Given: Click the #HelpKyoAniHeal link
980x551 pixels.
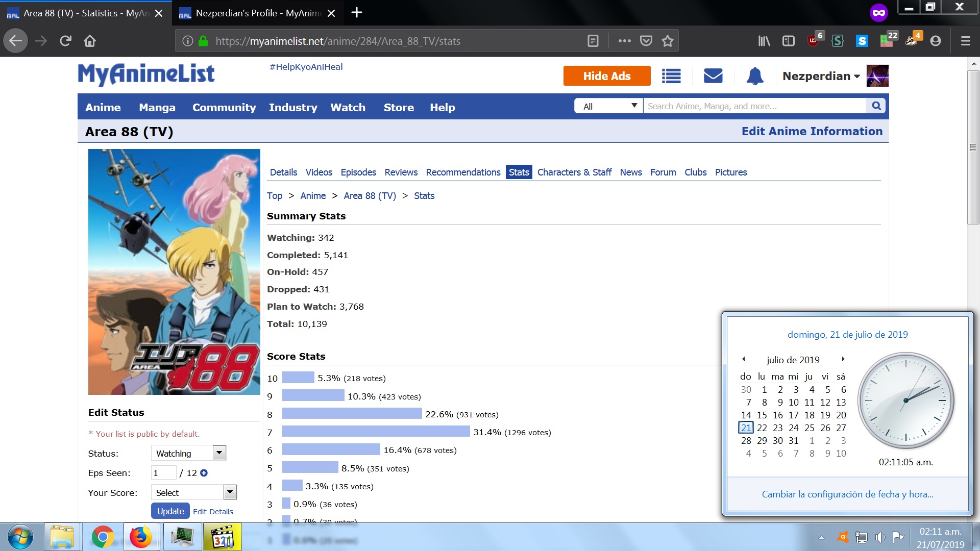Looking at the screenshot, I should click(x=306, y=67).
